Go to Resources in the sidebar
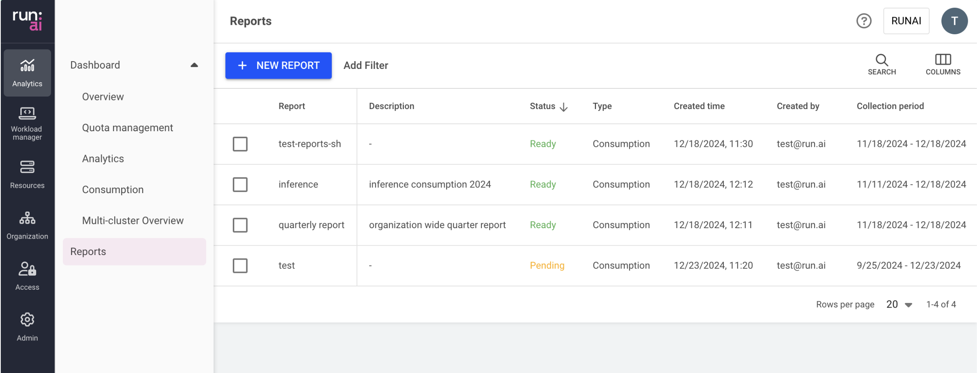This screenshot has width=980, height=373. click(27, 174)
